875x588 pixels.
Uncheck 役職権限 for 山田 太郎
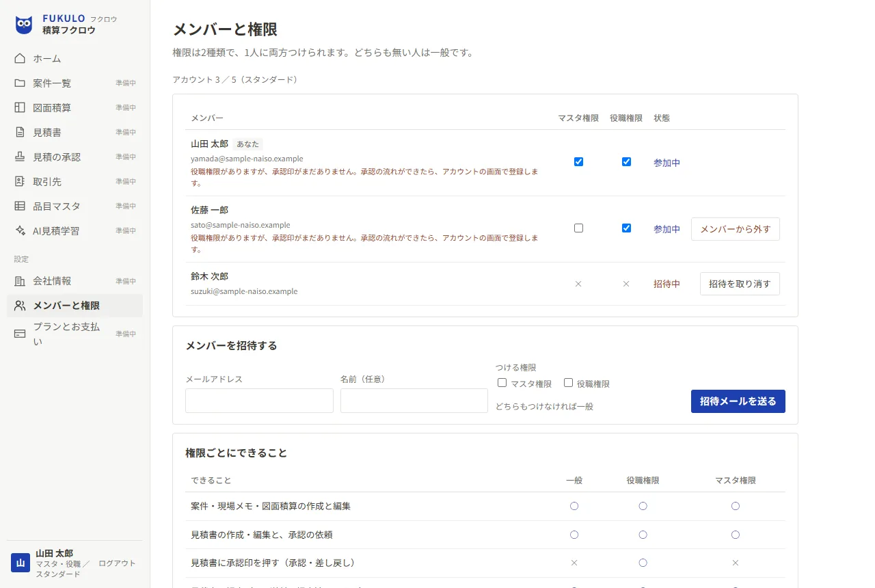[x=626, y=162]
